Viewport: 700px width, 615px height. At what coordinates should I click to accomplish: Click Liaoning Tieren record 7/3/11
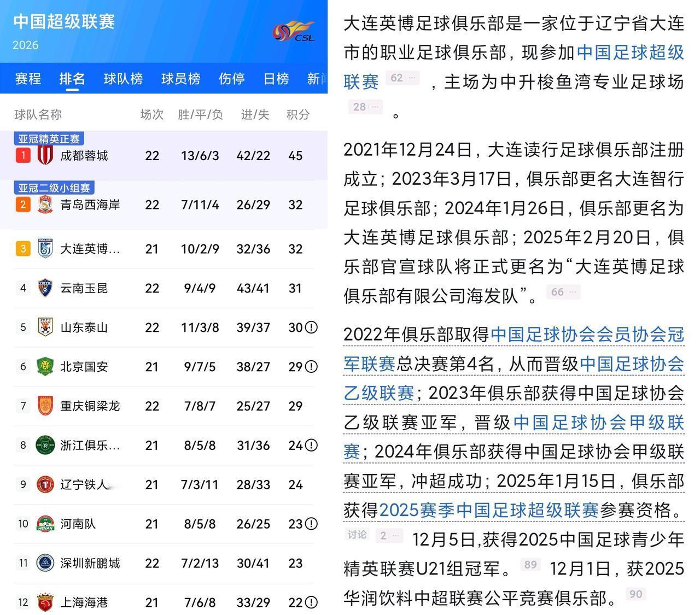pos(200,484)
